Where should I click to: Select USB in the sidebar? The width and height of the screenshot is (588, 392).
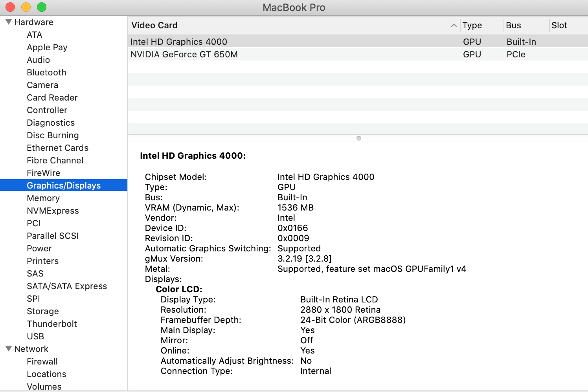35,336
